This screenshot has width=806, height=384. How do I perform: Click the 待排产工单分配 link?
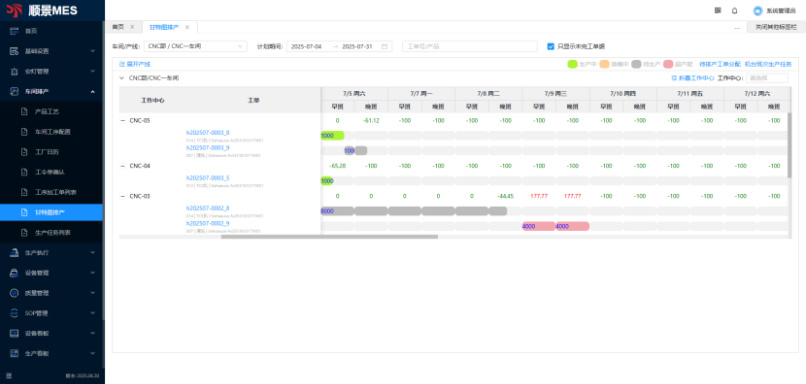pyautogui.click(x=720, y=64)
